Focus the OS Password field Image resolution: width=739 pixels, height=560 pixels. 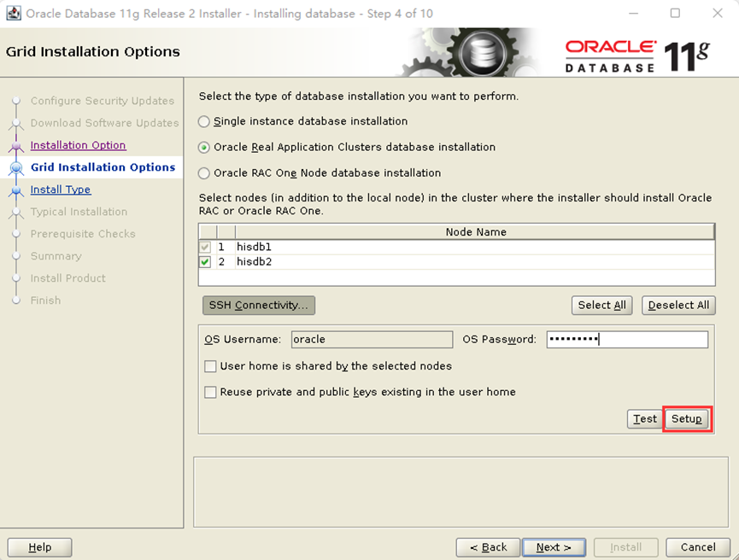pyautogui.click(x=627, y=340)
